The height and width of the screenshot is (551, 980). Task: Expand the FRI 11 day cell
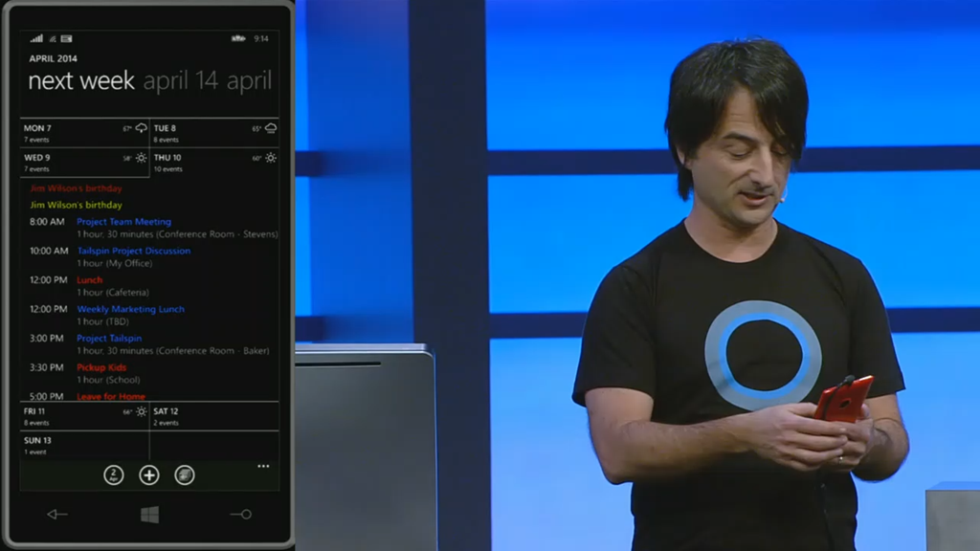click(x=84, y=416)
